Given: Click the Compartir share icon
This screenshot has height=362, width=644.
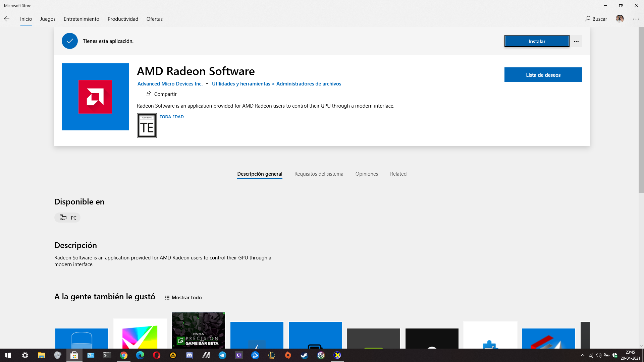Looking at the screenshot, I should point(148,94).
